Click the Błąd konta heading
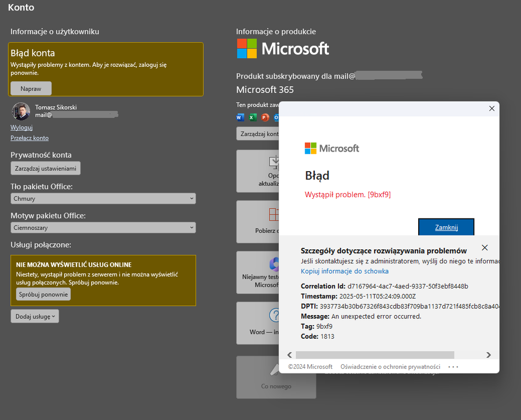Viewport: 521px width, 420px height. tap(32, 53)
